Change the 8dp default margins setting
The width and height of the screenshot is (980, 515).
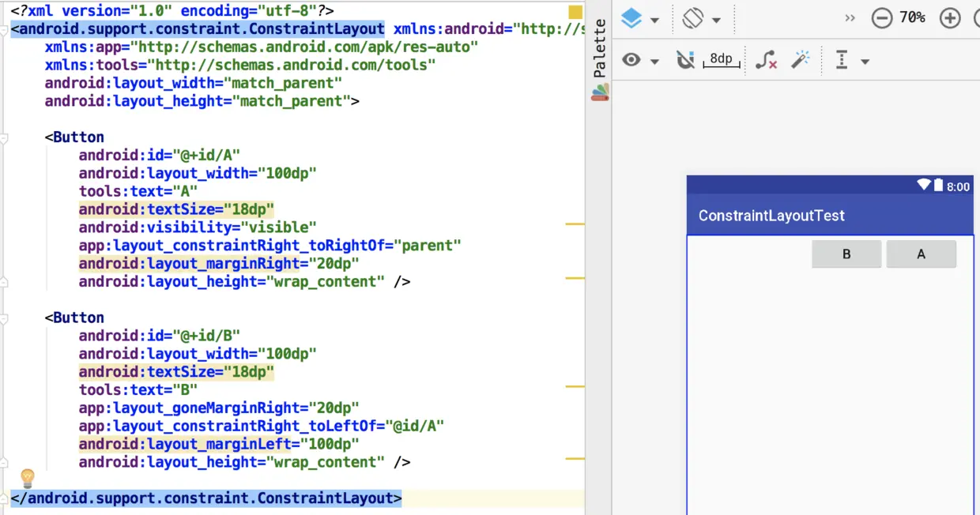tap(721, 59)
